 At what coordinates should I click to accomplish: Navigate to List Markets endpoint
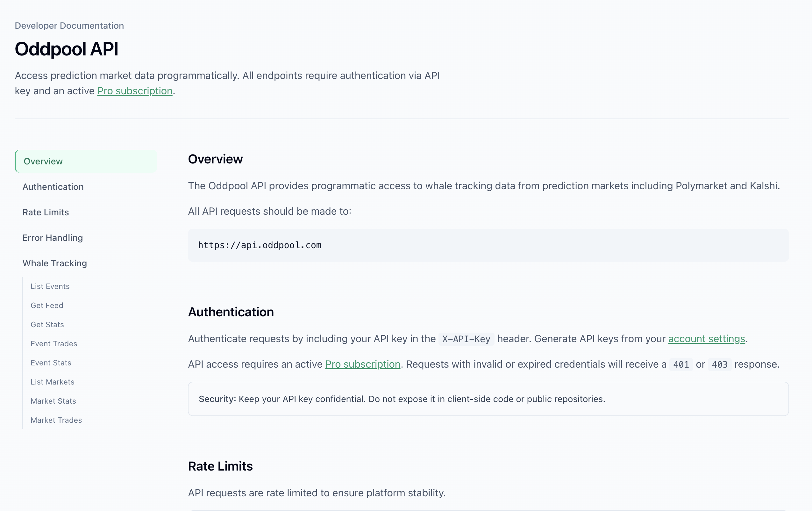coord(53,382)
